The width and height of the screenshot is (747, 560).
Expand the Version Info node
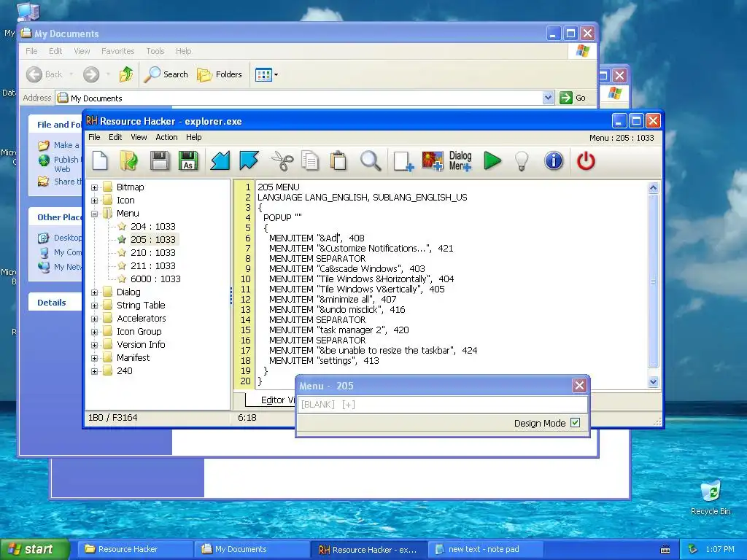[94, 345]
